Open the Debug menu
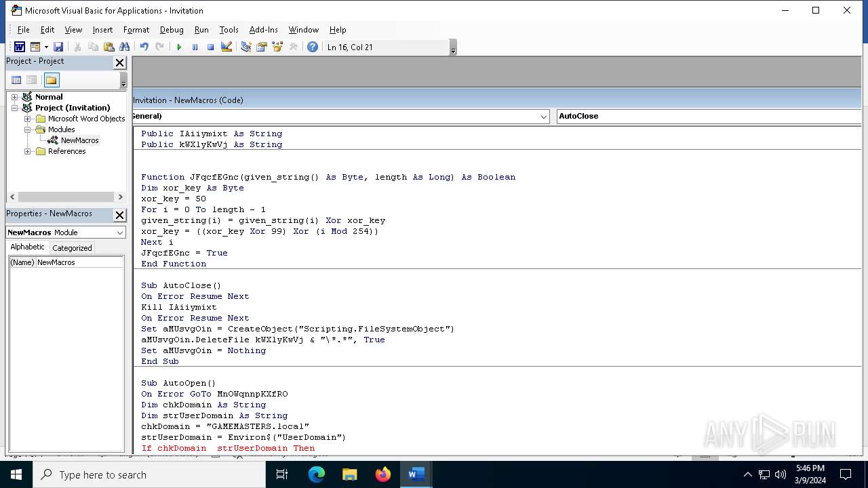 click(172, 30)
